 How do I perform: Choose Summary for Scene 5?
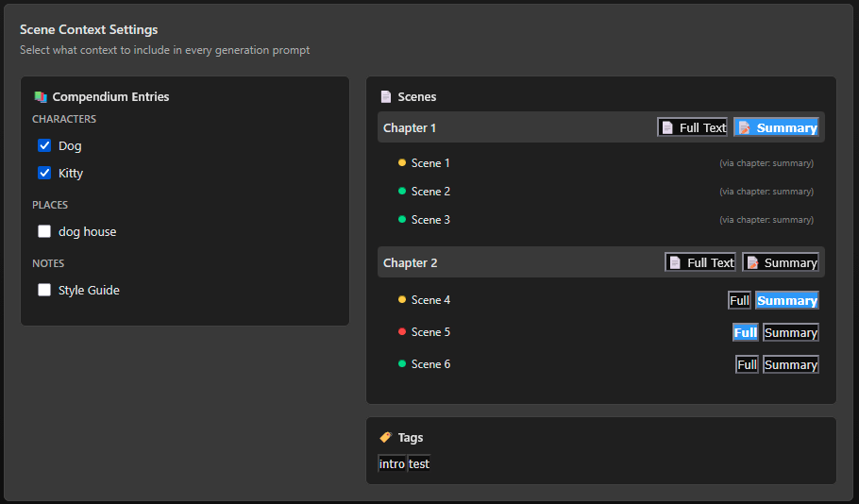[x=790, y=332]
